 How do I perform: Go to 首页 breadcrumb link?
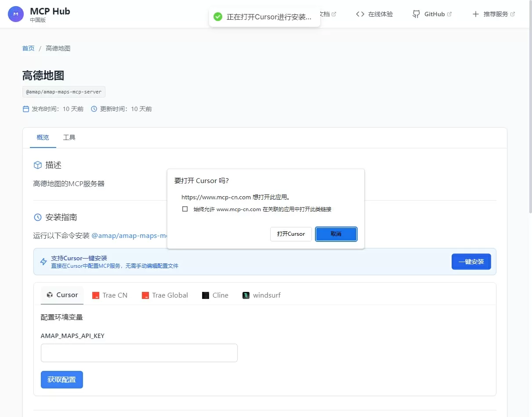tap(29, 48)
